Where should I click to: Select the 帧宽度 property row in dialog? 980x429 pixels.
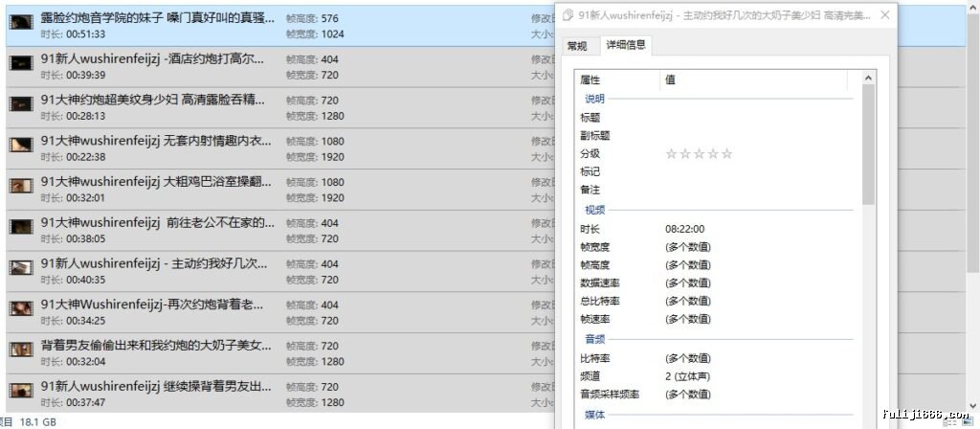tap(716, 247)
